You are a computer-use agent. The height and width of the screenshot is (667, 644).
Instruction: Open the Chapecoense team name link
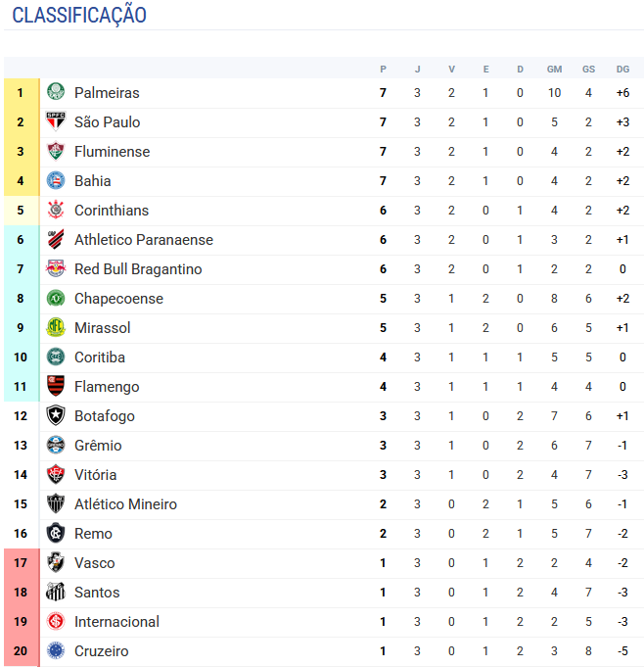pyautogui.click(x=118, y=299)
